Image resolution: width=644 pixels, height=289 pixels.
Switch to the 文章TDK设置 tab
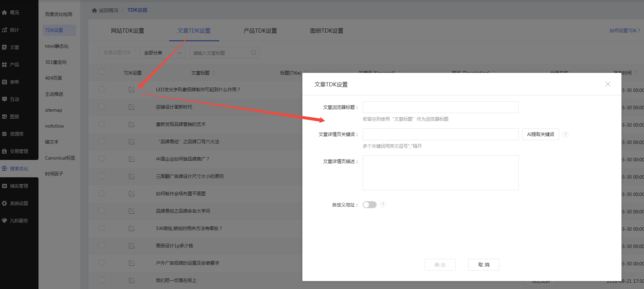pyautogui.click(x=194, y=31)
